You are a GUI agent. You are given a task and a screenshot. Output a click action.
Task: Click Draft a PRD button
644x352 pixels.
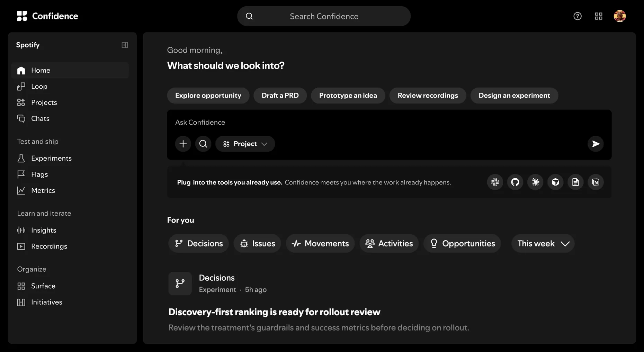click(280, 96)
